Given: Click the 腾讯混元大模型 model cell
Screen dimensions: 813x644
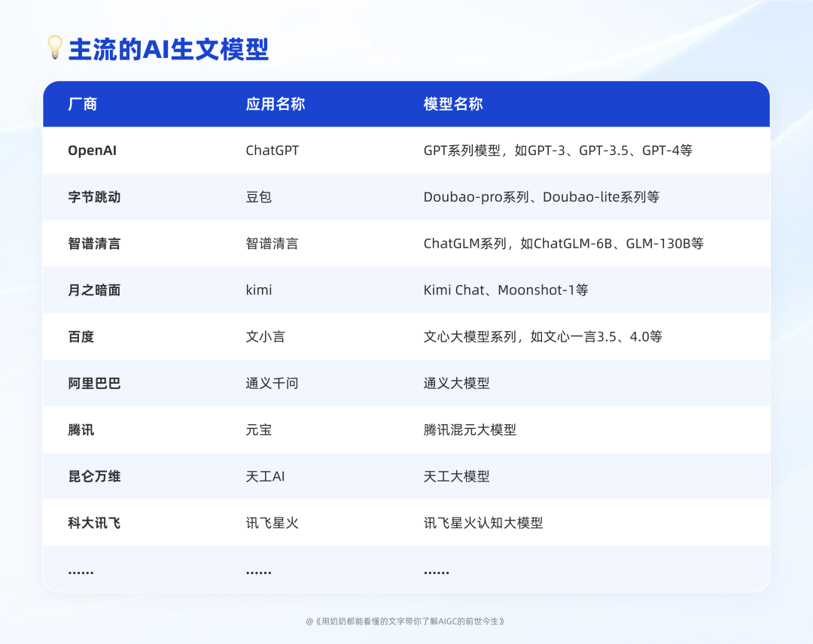Looking at the screenshot, I should pyautogui.click(x=470, y=430).
